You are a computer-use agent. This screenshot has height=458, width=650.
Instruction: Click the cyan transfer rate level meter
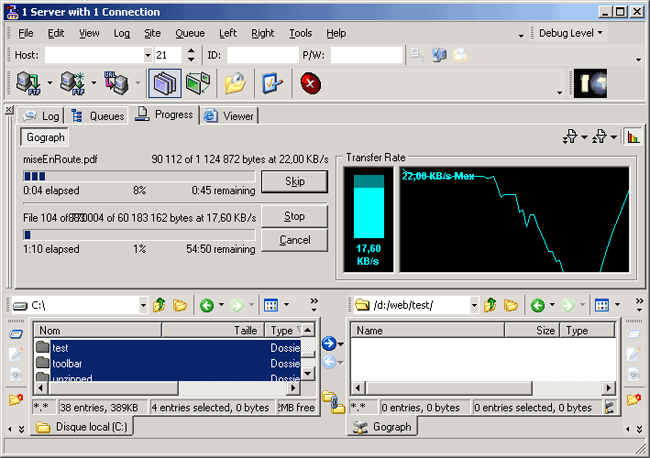[x=369, y=206]
